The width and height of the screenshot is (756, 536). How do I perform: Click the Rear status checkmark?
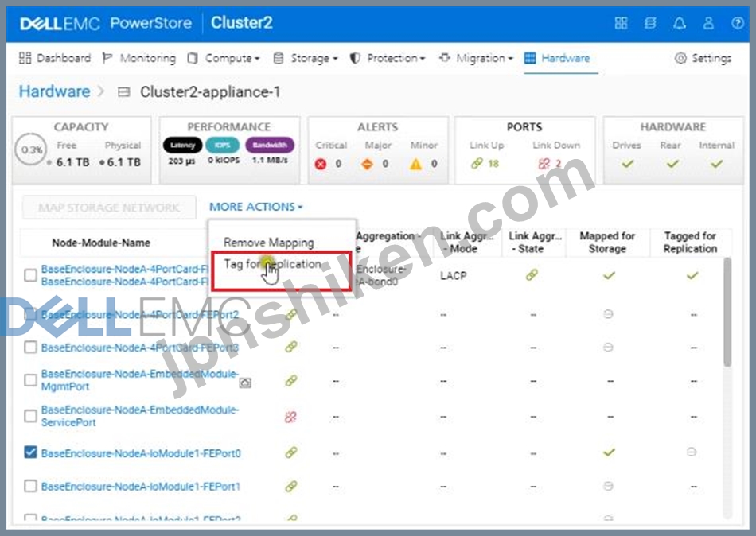coord(672,164)
